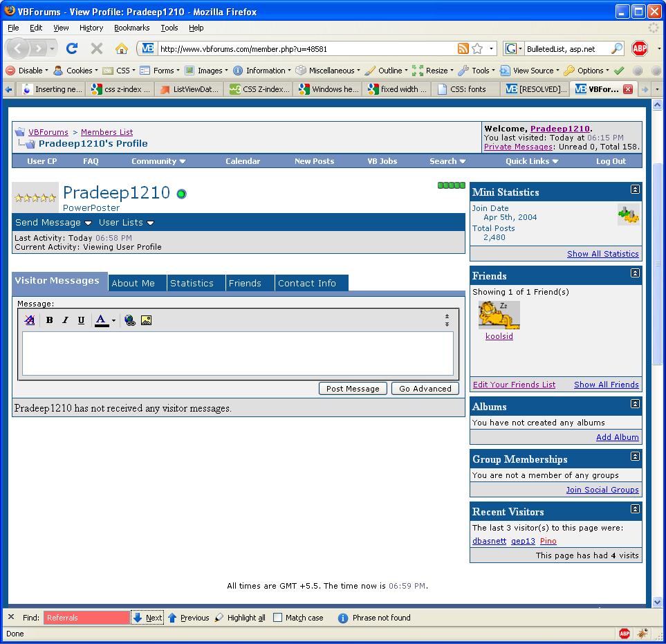Click the Insert Link globe icon
This screenshot has height=644, width=666.
click(x=130, y=320)
